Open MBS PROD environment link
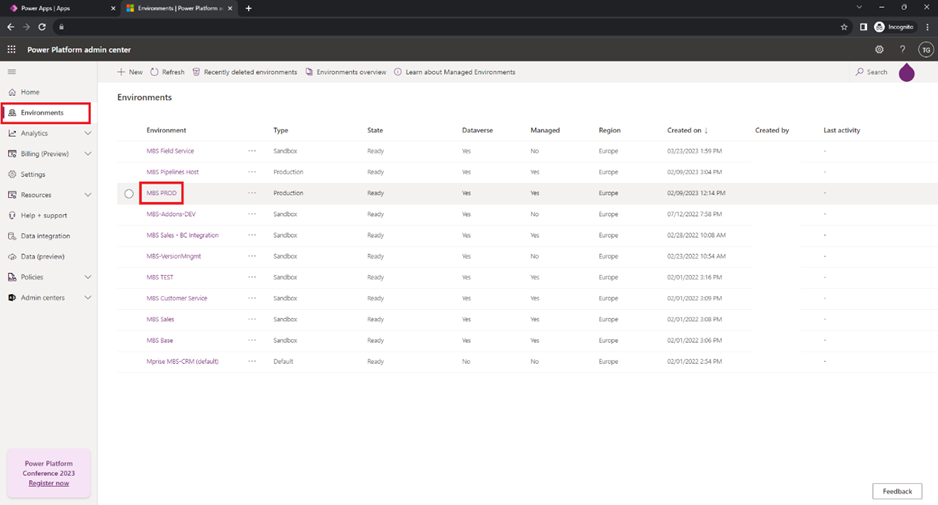 (162, 193)
